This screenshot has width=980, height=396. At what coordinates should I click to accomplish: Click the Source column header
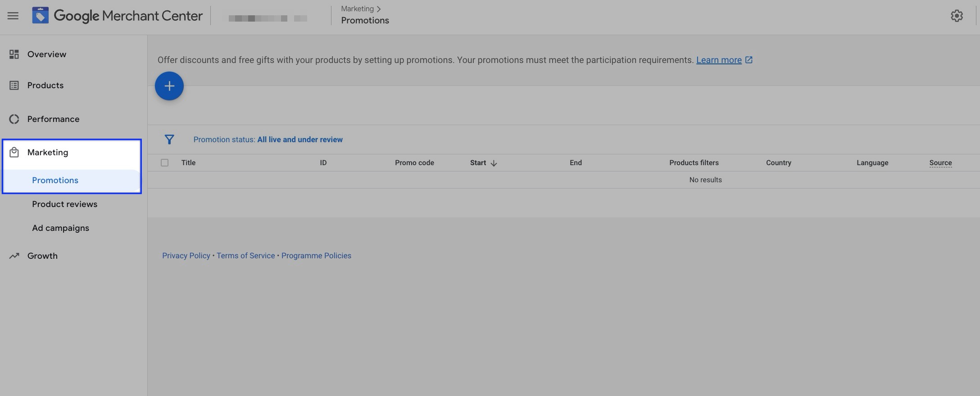pos(940,163)
